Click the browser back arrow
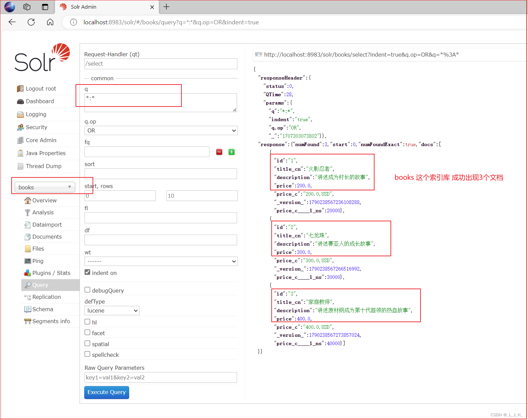The image size is (528, 420). pos(12,22)
